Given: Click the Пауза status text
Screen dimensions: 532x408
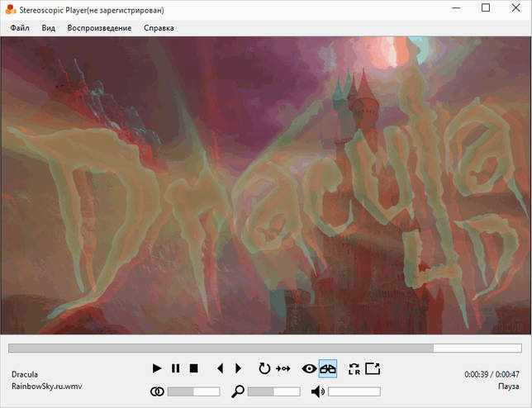Looking at the screenshot, I should pos(509,387).
